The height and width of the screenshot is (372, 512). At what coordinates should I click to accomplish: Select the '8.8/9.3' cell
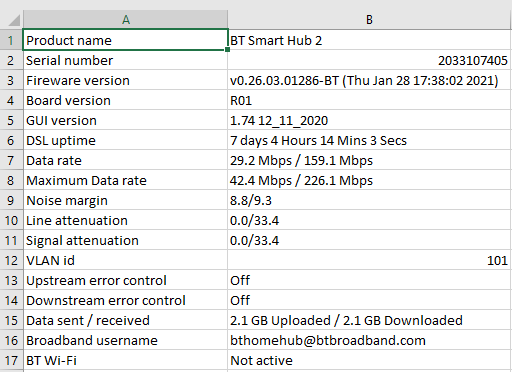pos(370,200)
